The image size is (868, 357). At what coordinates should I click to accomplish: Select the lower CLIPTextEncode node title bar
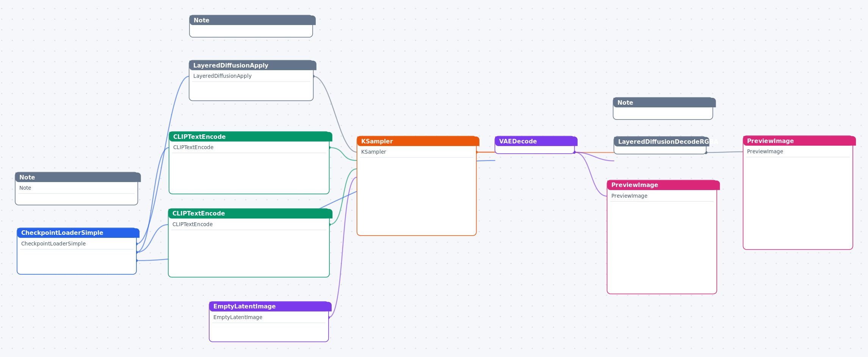250,213
